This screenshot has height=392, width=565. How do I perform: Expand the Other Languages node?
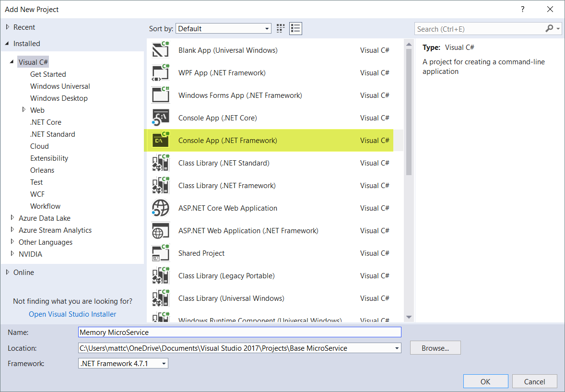click(x=12, y=242)
